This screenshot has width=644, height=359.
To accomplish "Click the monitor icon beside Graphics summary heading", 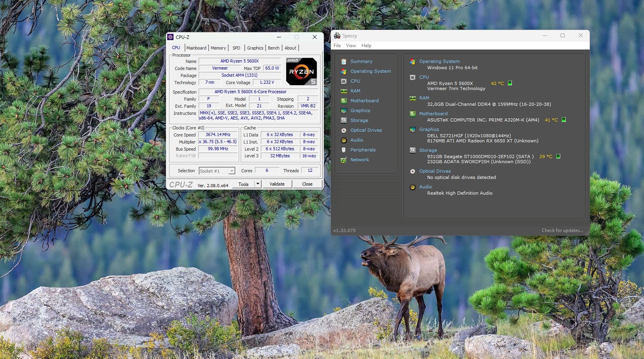I will point(413,129).
